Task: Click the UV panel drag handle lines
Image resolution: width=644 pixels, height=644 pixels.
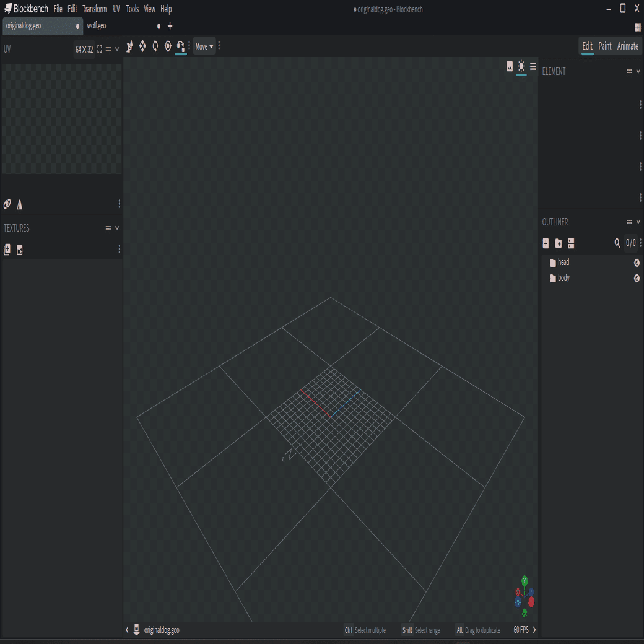Action: pos(108,50)
